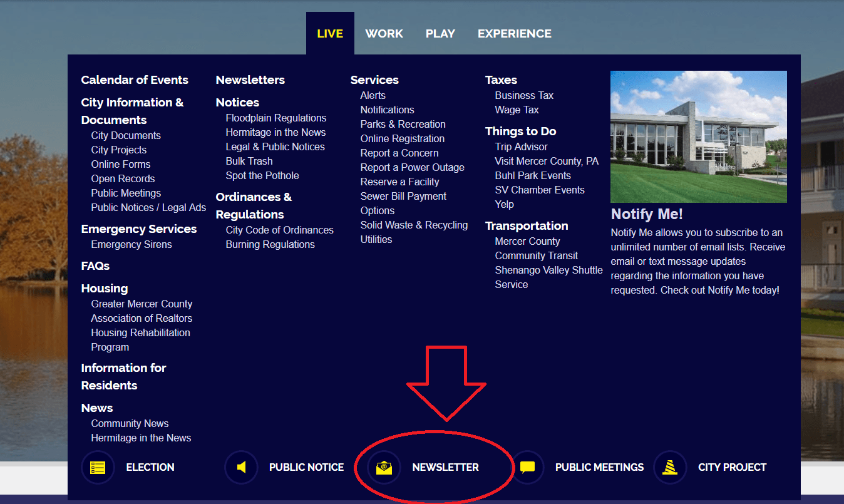Click the Public Notice megaphone icon
Screen dimensions: 844x504
(x=241, y=468)
